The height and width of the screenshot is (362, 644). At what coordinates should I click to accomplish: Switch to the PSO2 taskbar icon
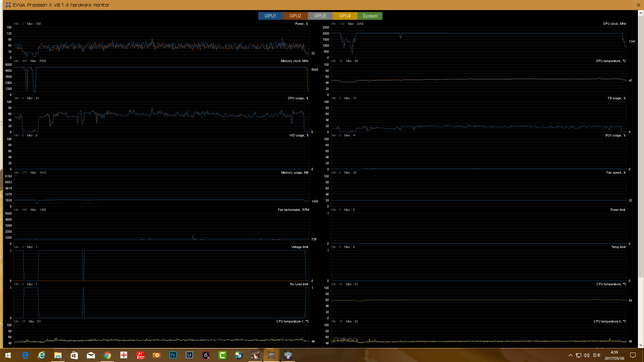[288, 355]
